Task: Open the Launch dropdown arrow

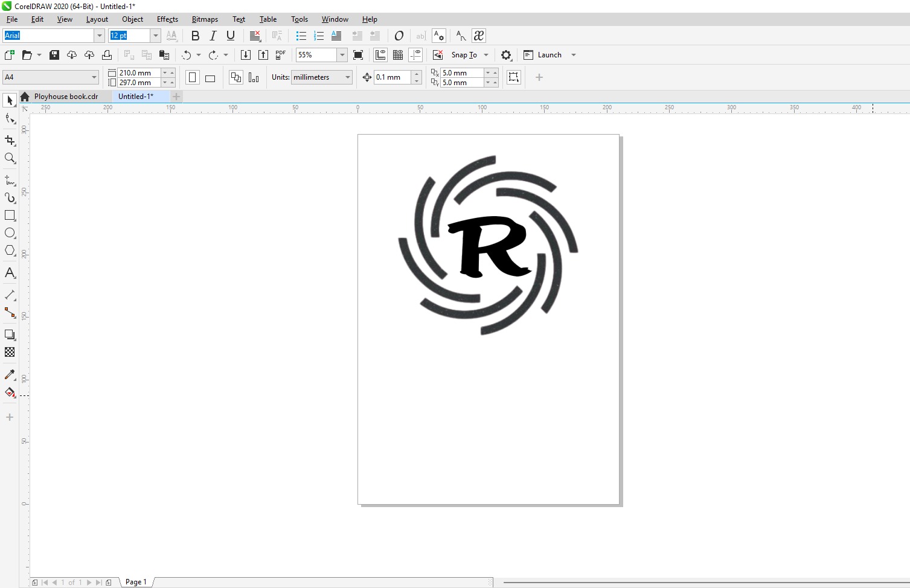Action: (x=574, y=55)
